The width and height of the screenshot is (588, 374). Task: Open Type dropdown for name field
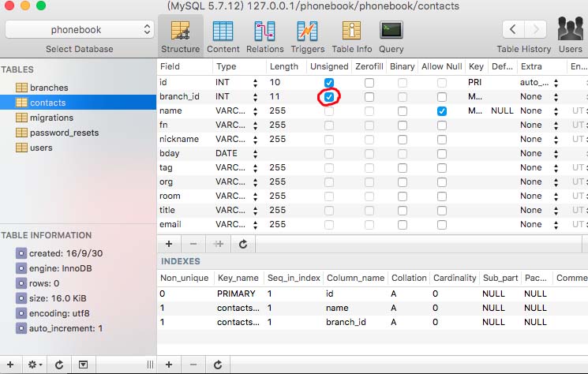[255, 111]
